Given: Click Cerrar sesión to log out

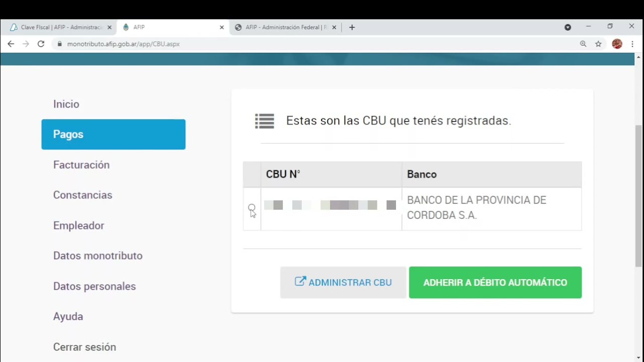Looking at the screenshot, I should 85,347.
